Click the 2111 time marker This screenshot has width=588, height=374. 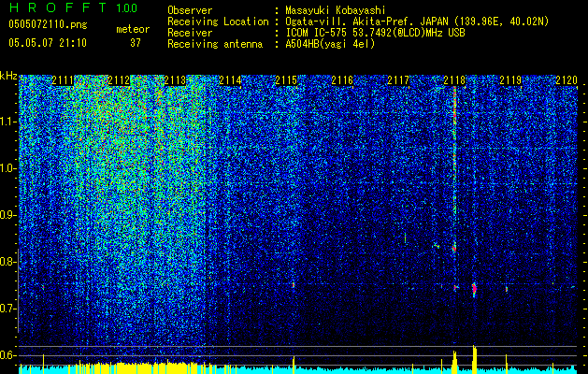pos(63,80)
